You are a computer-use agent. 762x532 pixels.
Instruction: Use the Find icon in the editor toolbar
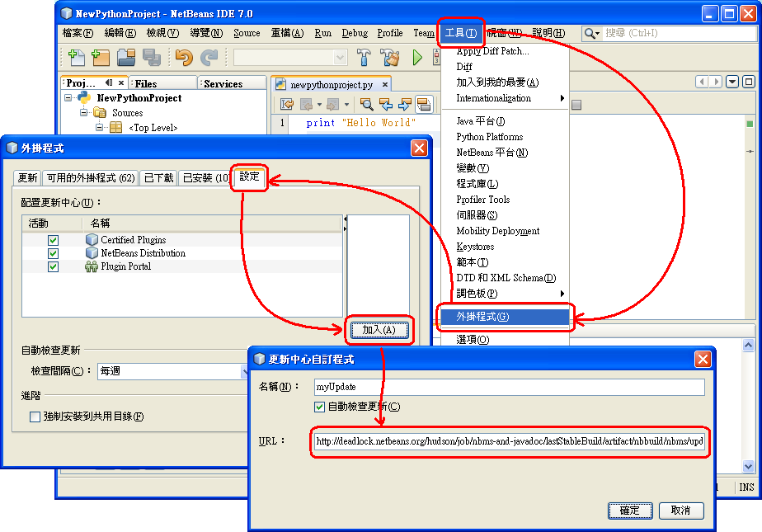click(367, 105)
